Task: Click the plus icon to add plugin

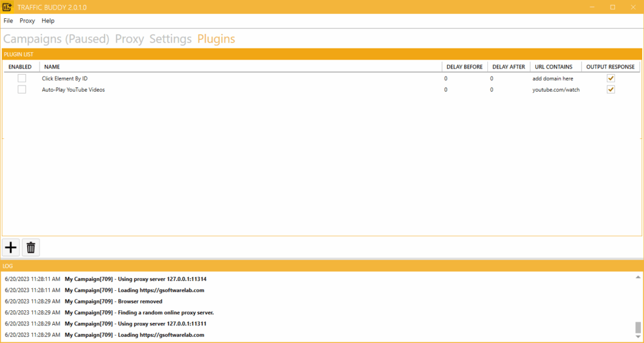Action: coord(11,248)
